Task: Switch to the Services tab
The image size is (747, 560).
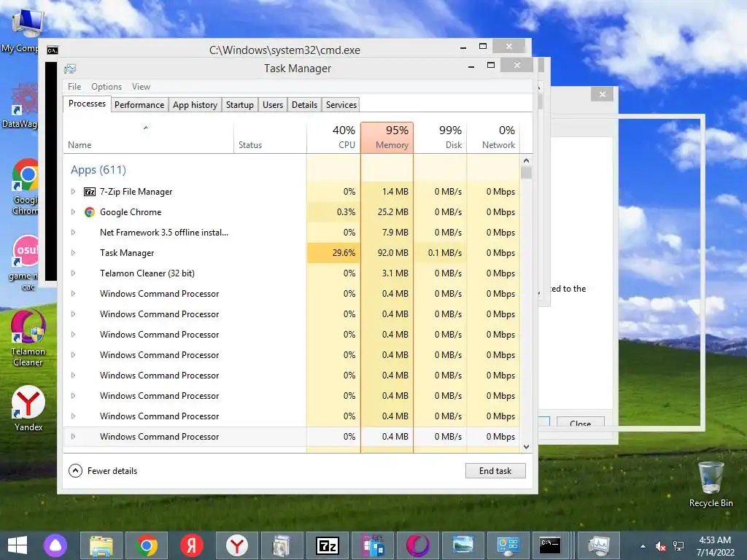Action: [341, 105]
